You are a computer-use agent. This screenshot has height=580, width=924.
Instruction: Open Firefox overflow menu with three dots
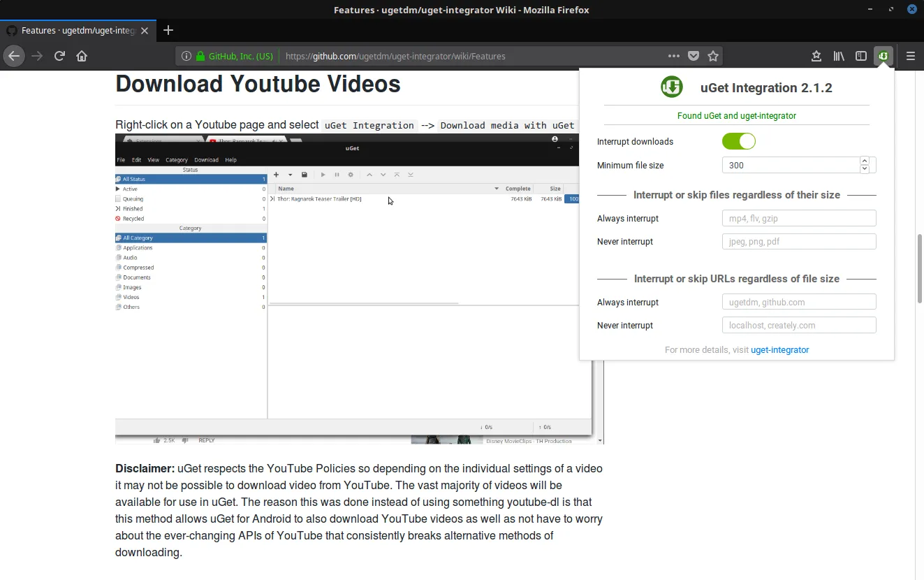coord(673,55)
